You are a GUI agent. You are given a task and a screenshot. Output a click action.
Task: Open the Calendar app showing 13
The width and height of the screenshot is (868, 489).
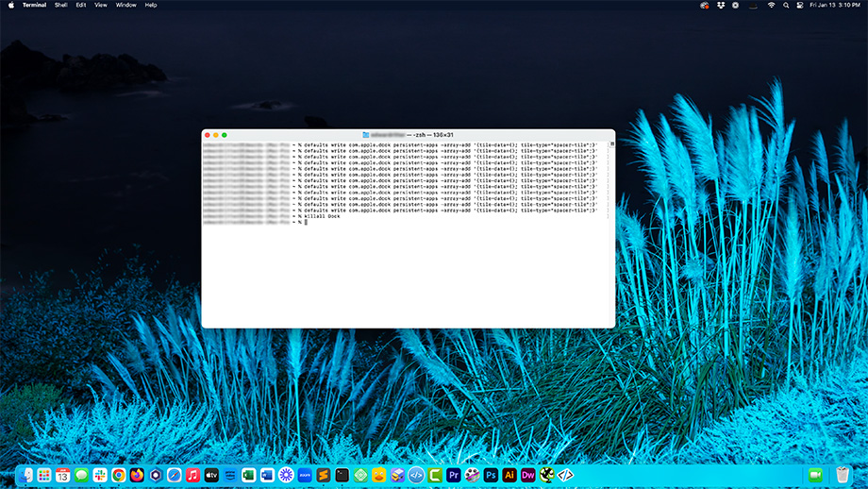(62, 475)
